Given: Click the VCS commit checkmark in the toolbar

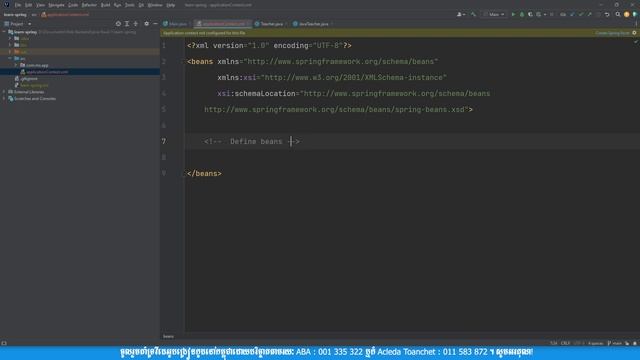Looking at the screenshot, I should coord(580,14).
